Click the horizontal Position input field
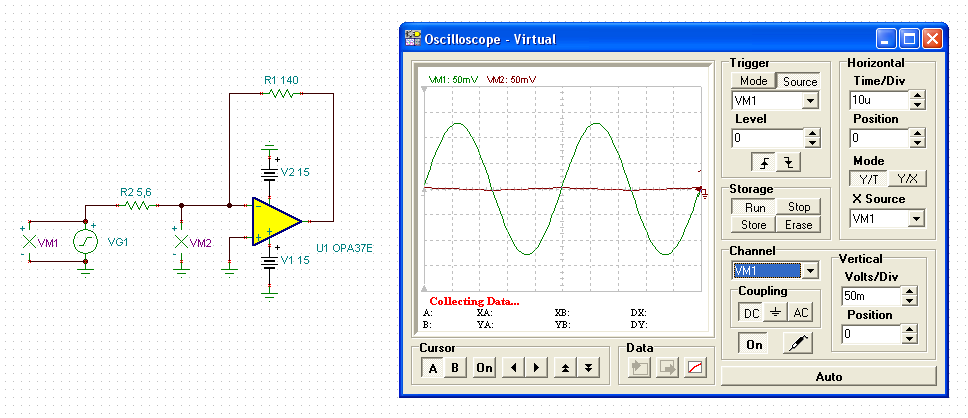Screen dimensions: 968x418 [879, 138]
